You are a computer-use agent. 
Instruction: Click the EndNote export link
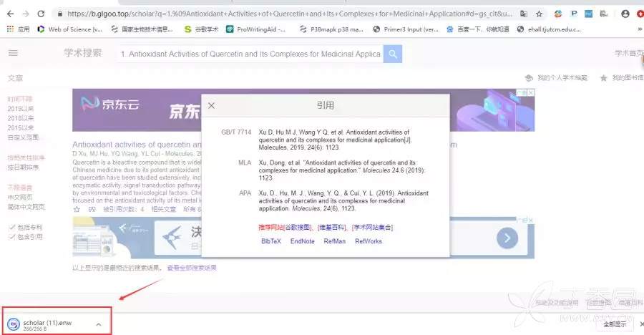point(302,241)
